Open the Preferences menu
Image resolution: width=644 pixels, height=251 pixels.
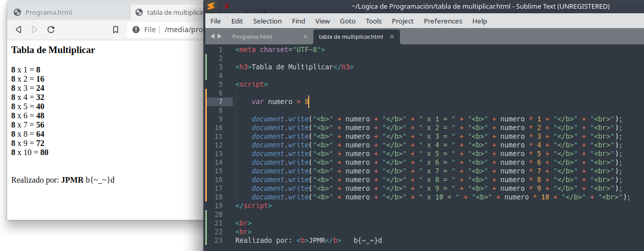pos(443,21)
